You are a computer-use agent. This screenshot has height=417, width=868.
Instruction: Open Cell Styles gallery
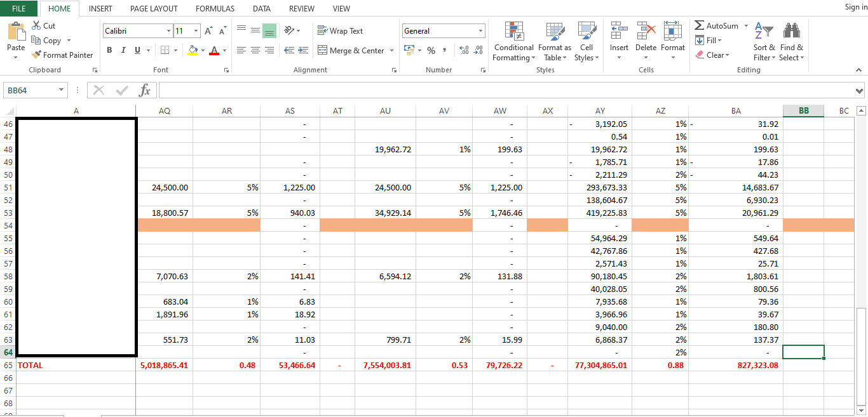click(x=587, y=41)
